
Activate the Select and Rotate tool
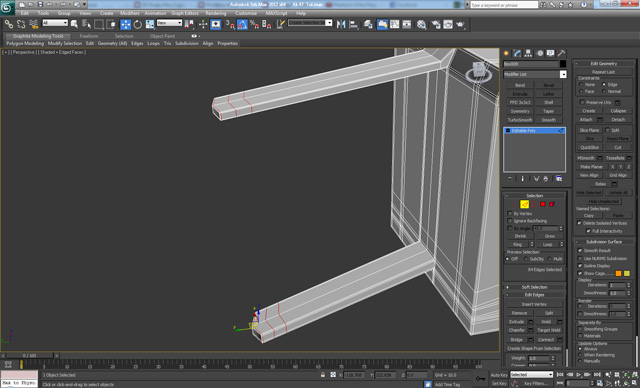coord(138,24)
